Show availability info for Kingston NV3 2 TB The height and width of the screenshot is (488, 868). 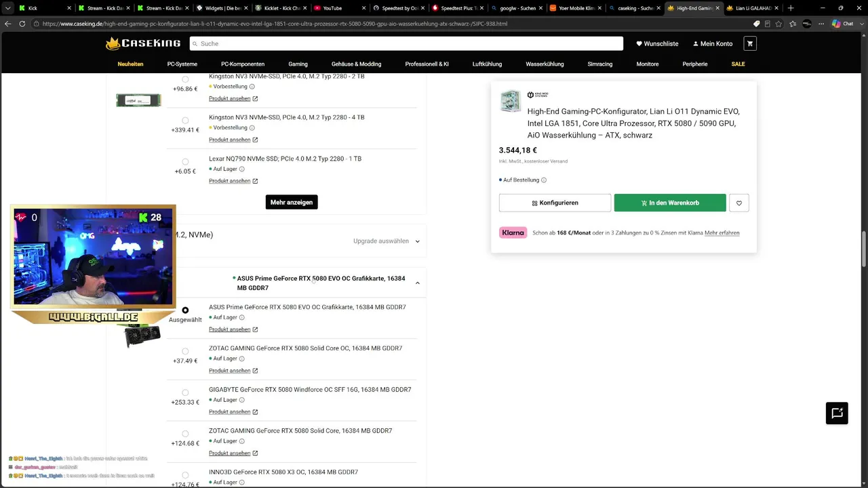pos(252,87)
